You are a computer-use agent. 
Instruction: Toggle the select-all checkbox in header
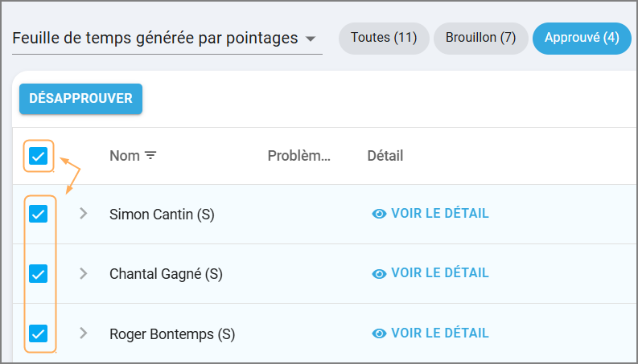tap(39, 156)
